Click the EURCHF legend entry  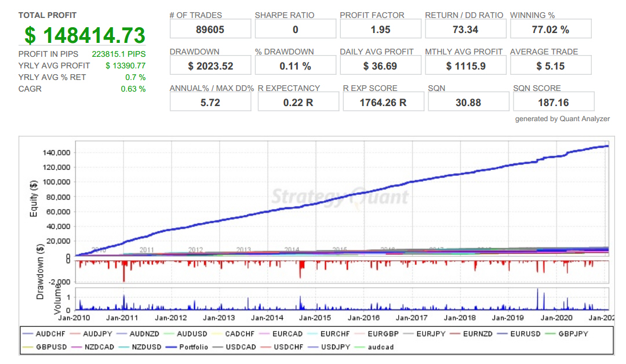pyautogui.click(x=329, y=334)
